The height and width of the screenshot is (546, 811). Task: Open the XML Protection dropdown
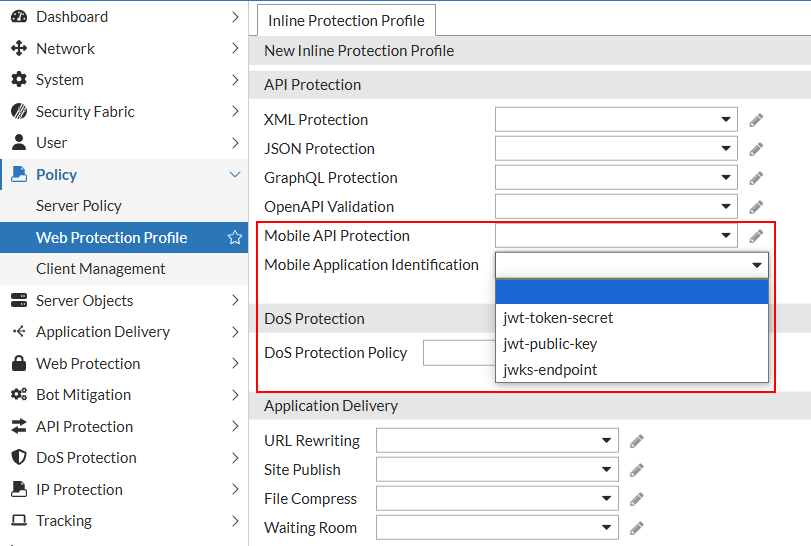pyautogui.click(x=616, y=120)
